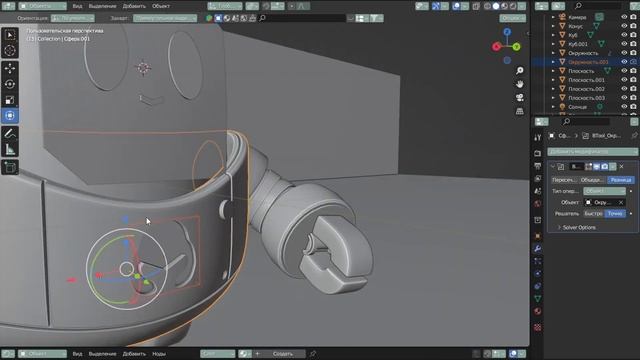Hide Плоскость.002 with its eye icon
Screen dimensions: 640x360
(624, 89)
